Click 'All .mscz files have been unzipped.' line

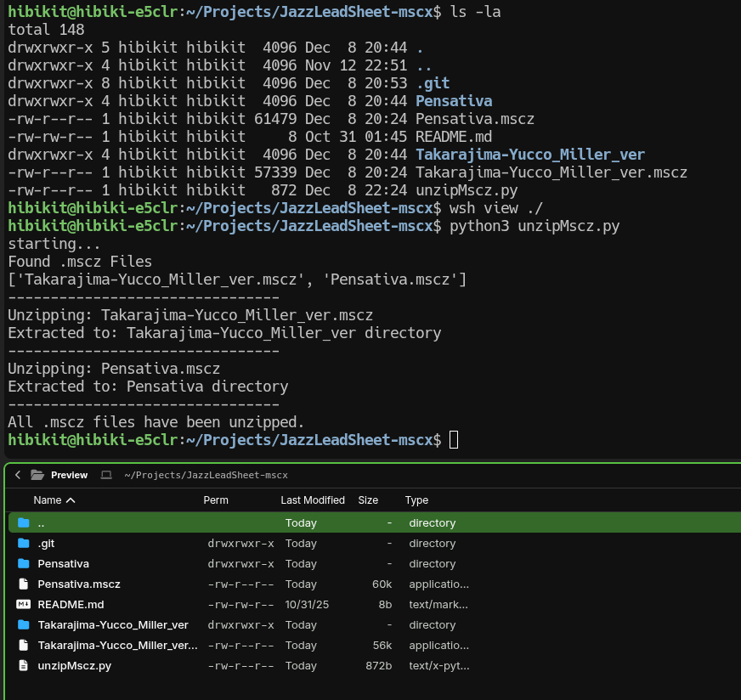(x=156, y=422)
